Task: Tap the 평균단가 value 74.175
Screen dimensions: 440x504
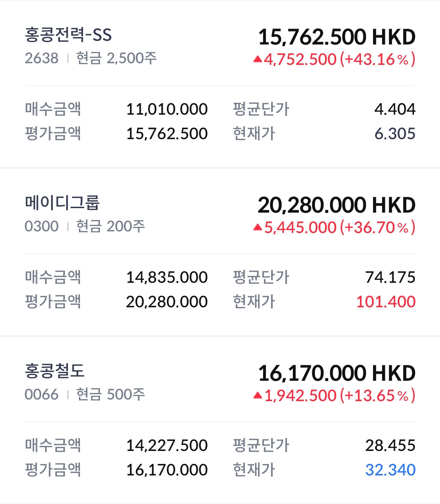Action: tap(390, 278)
